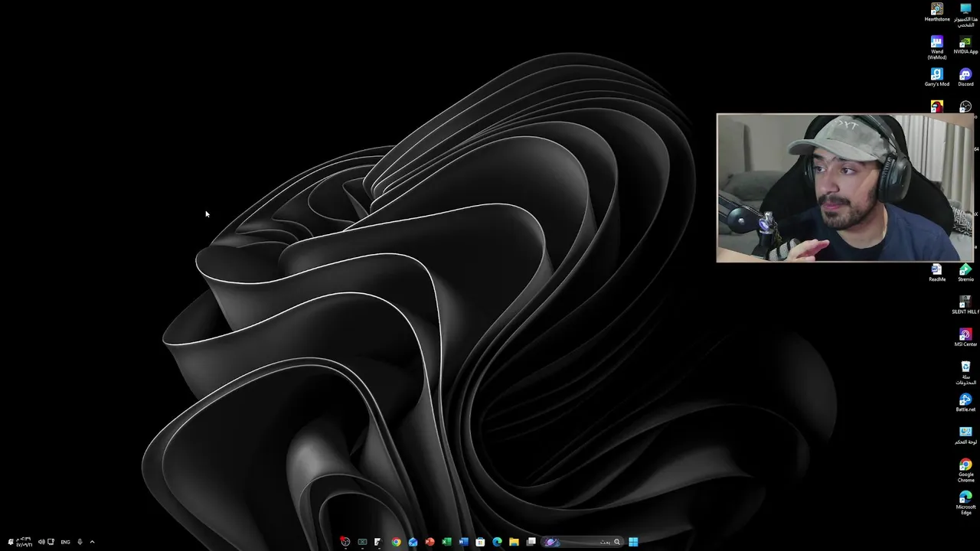Open the NVIDIA App desktop shortcut
The image size is (980, 551).
click(x=965, y=45)
